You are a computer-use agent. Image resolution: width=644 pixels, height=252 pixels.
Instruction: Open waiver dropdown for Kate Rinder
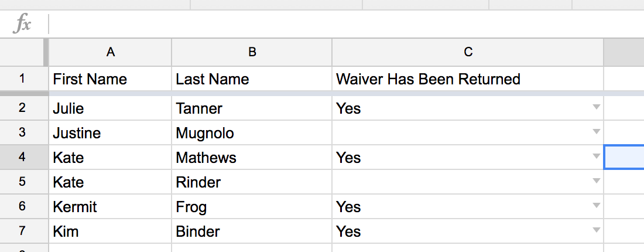596,181
